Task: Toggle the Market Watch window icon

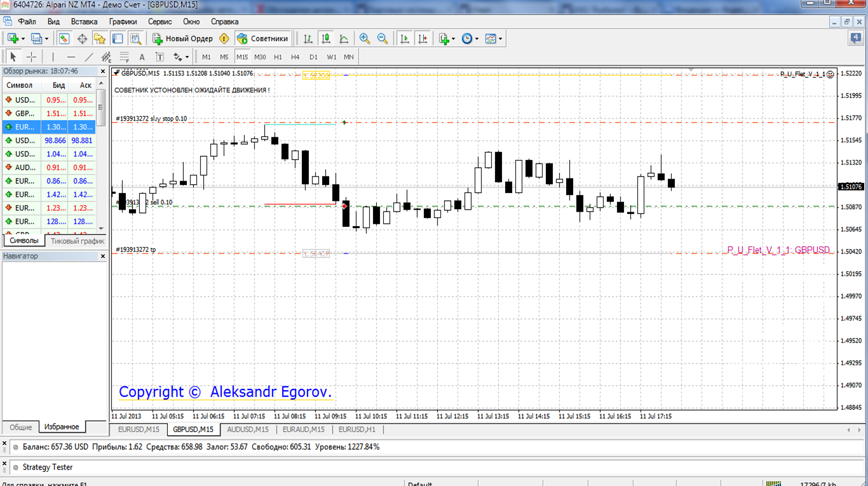Action: [x=64, y=39]
